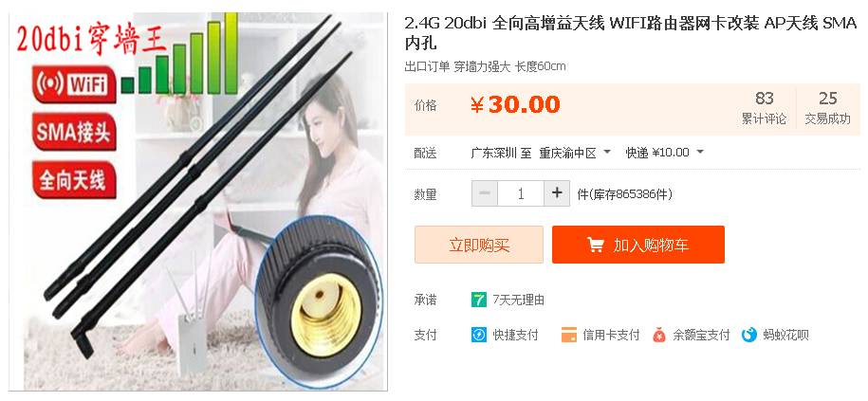868x401 pixels.
Task: Click the quantity input field
Action: [x=521, y=193]
